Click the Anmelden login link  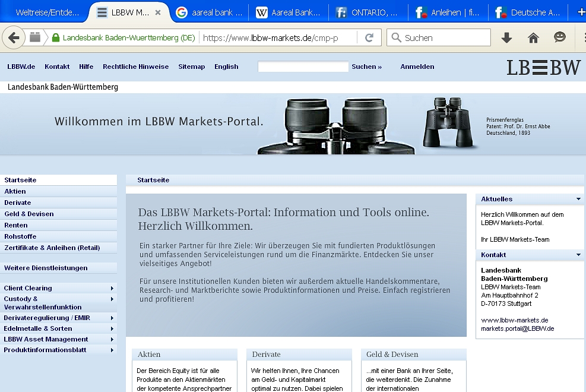417,67
